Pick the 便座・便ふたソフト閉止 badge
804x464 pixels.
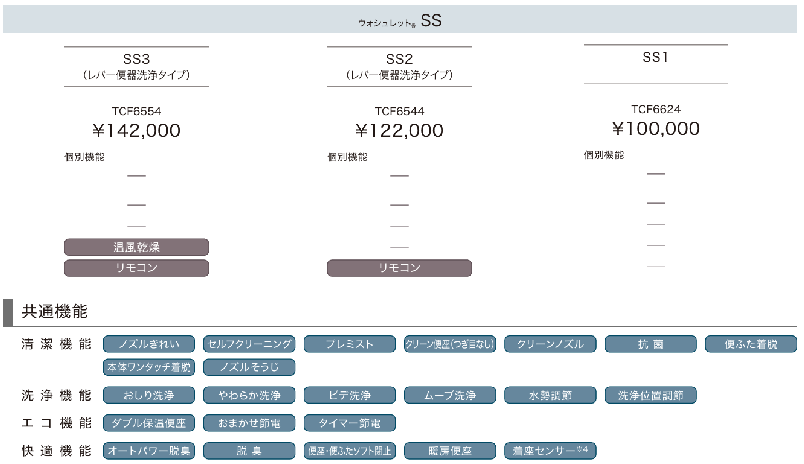(350, 451)
